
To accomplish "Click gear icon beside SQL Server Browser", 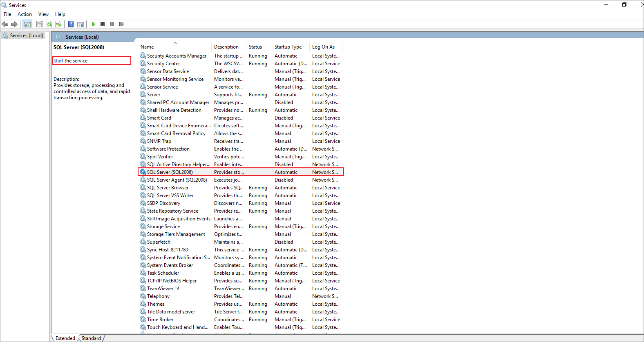I will 143,187.
